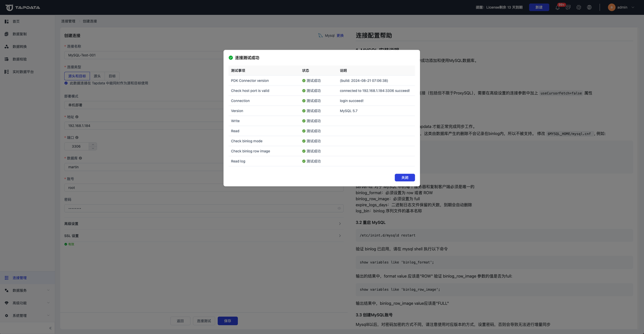Click the 密码 password field

[x=204, y=208]
